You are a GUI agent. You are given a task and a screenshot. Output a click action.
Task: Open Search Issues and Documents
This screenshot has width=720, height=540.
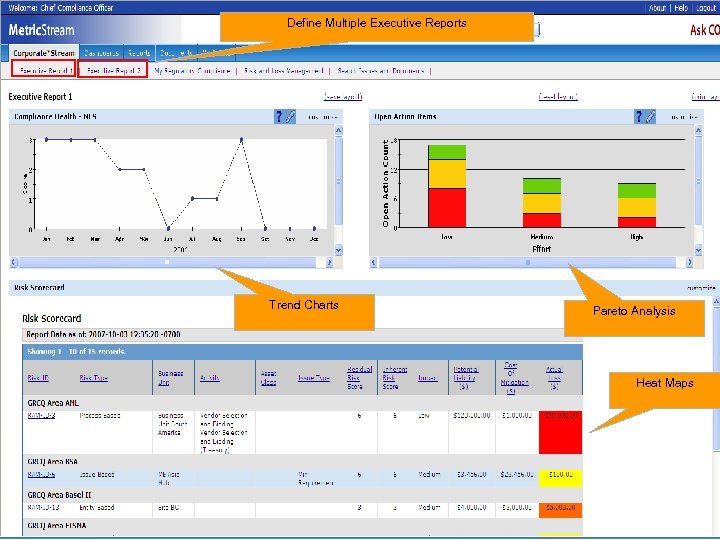point(381,71)
